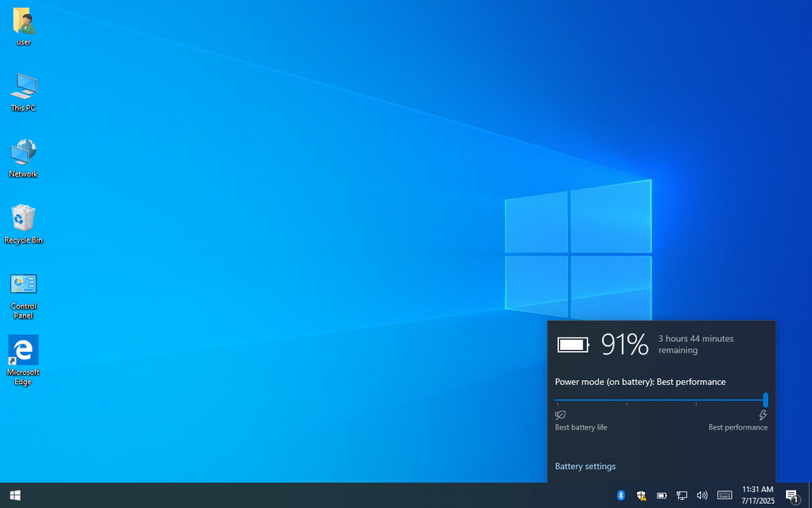Click the volume speaker tray icon
This screenshot has width=812, height=508.
[x=702, y=495]
